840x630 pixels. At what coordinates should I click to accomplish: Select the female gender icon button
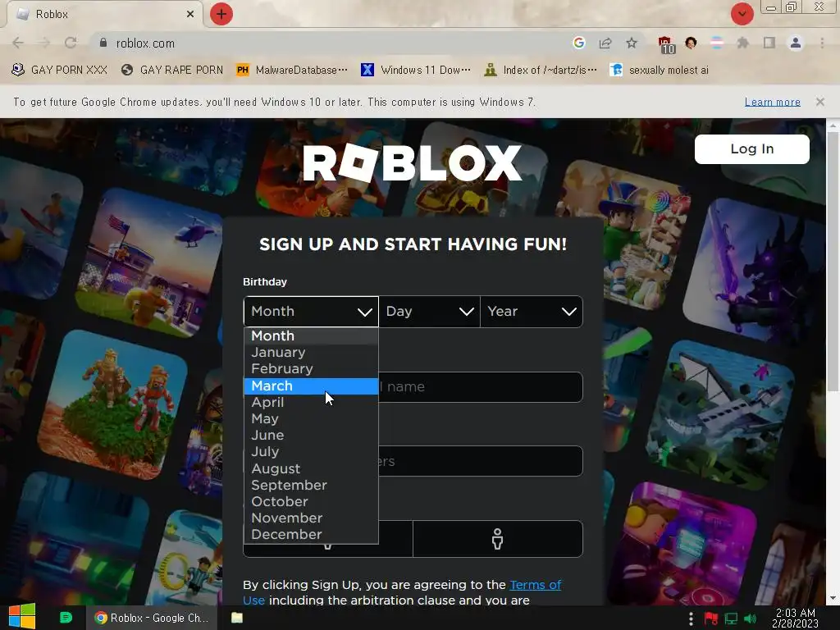click(x=498, y=539)
